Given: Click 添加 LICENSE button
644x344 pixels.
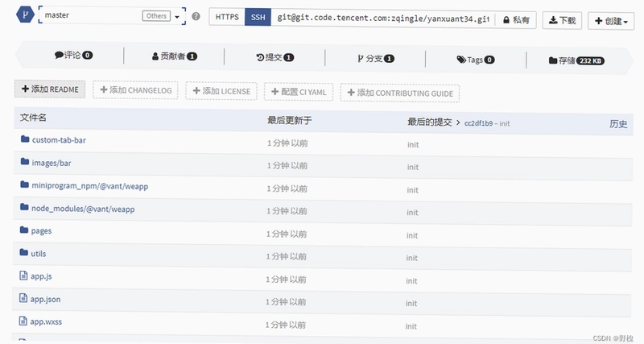Looking at the screenshot, I should (221, 91).
